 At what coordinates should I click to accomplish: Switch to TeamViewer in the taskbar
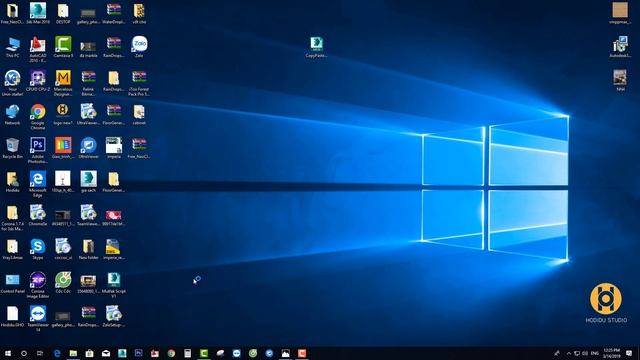tap(236, 353)
